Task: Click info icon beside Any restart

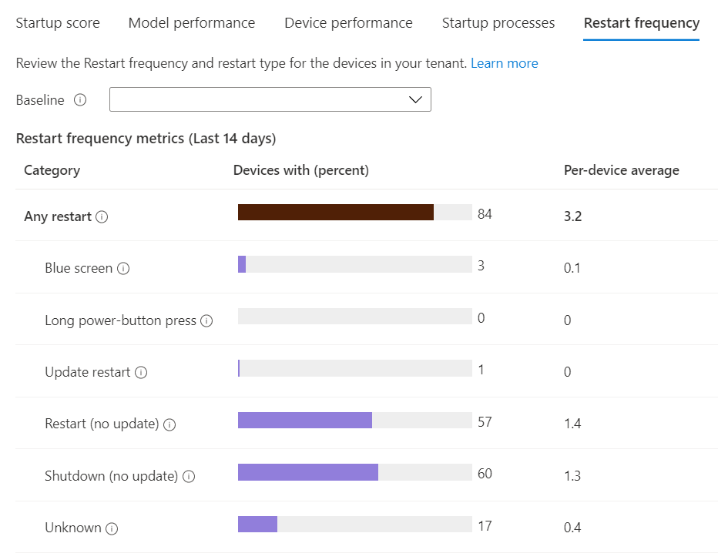Action: [102, 217]
